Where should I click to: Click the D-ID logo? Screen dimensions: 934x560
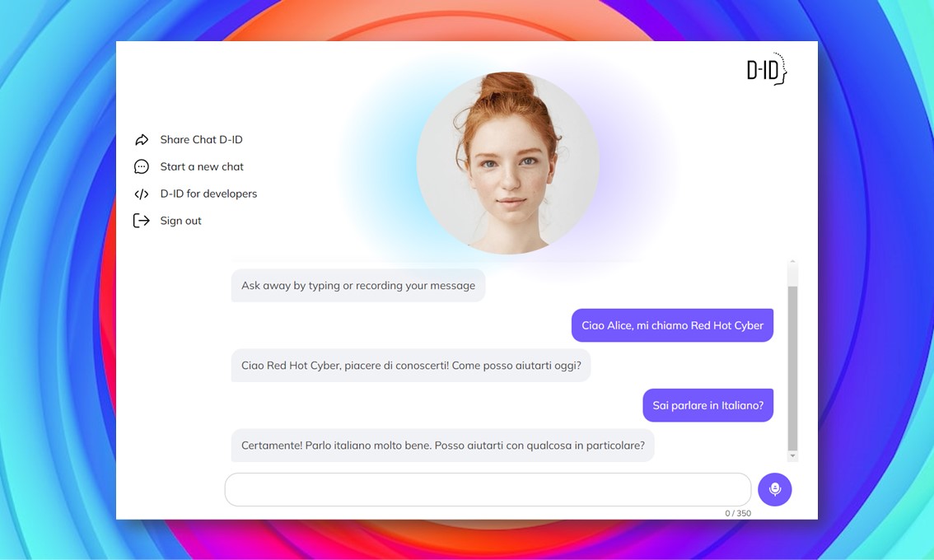click(768, 69)
